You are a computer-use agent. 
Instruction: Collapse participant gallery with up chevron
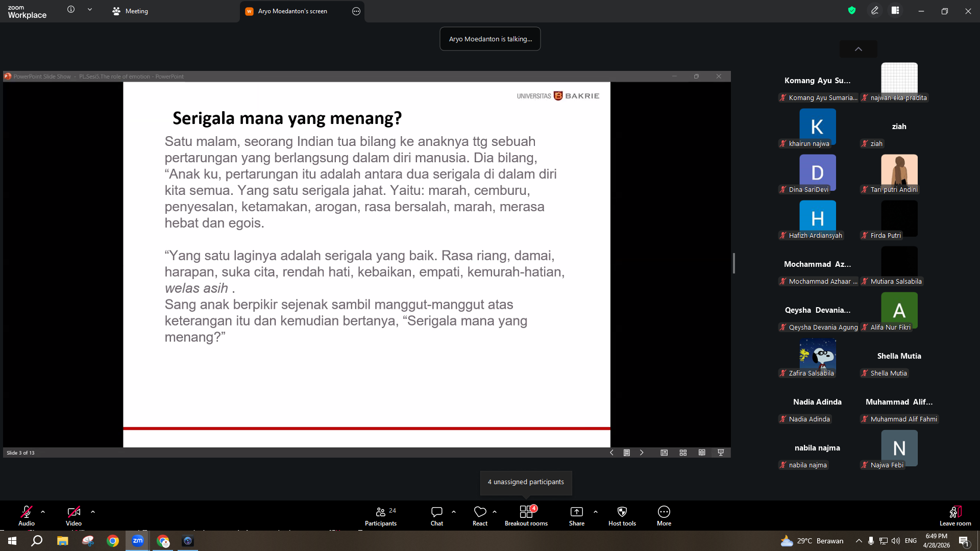point(859,49)
